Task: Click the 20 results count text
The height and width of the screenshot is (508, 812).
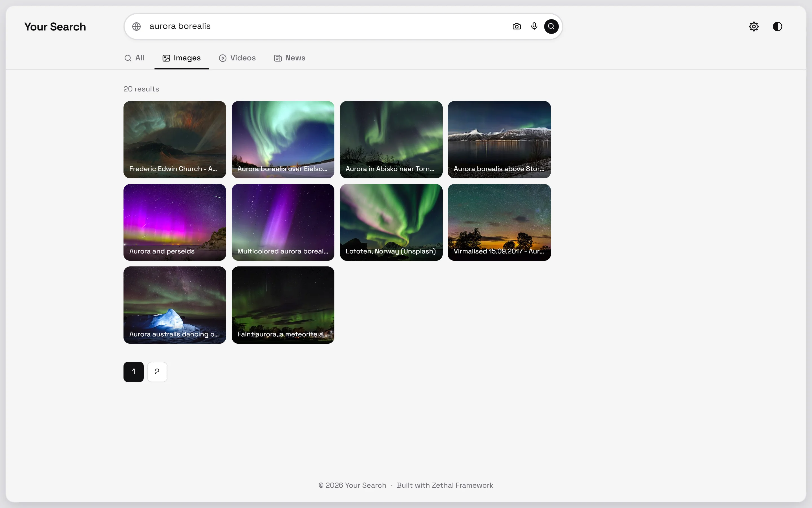Action: 141,89
